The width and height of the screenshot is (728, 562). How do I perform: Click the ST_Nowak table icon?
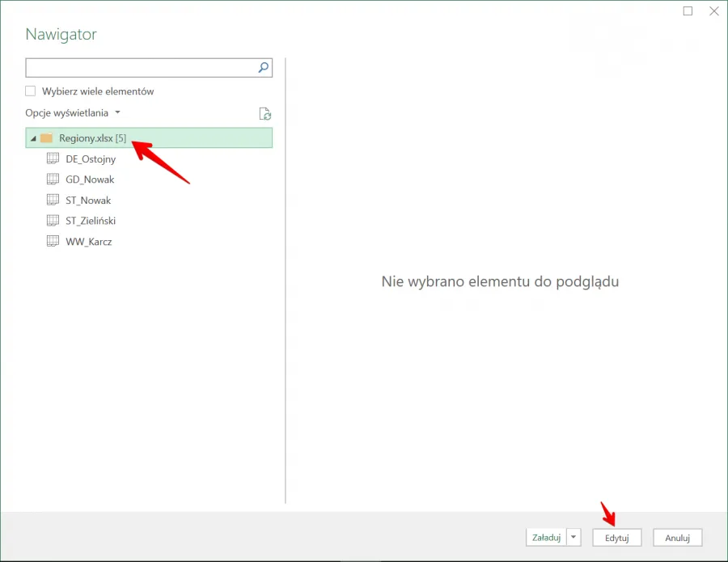click(x=53, y=199)
